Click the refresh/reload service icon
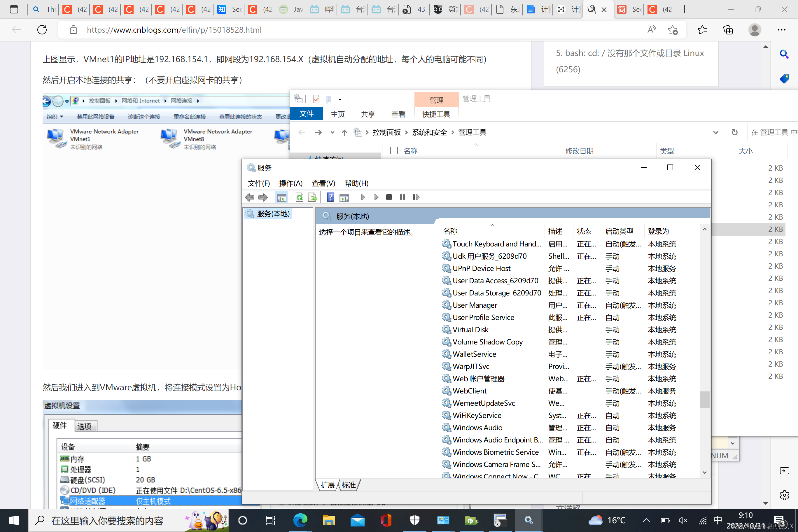798x532 pixels. [x=300, y=197]
